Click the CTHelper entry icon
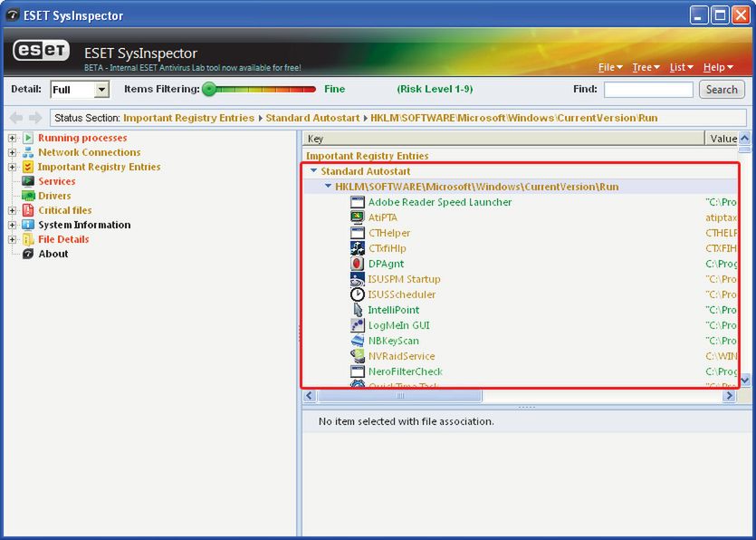 click(358, 233)
